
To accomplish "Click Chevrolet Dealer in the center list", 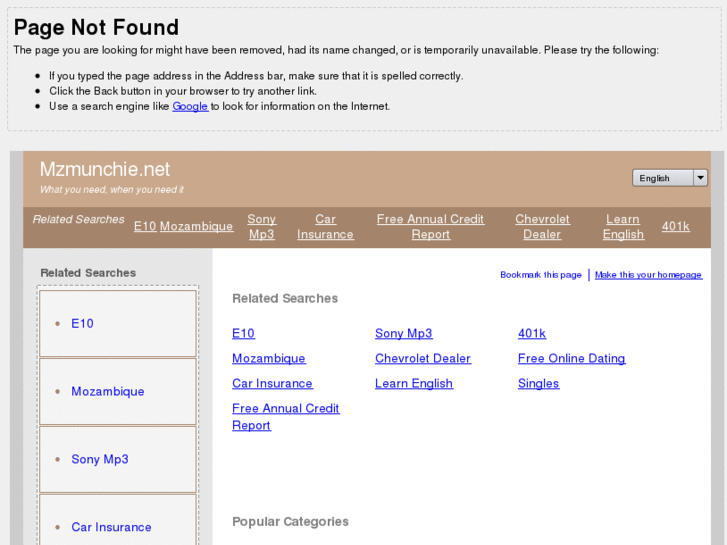I will click(422, 358).
